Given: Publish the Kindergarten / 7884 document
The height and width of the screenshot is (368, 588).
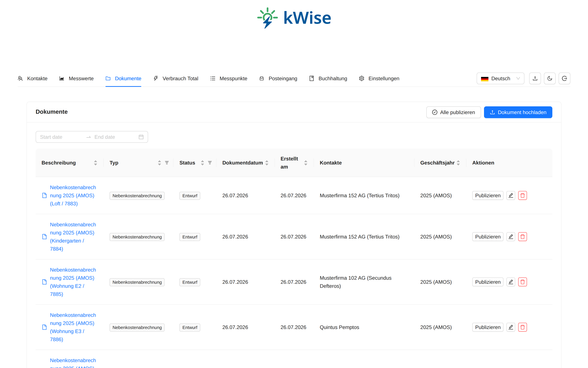Looking at the screenshot, I should (x=488, y=237).
